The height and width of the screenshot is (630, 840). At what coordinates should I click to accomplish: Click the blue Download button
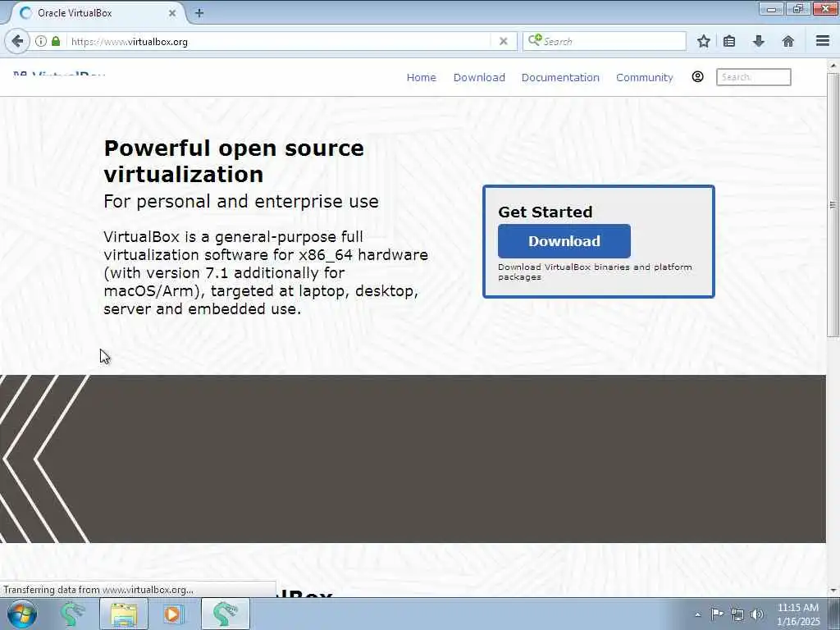point(564,241)
